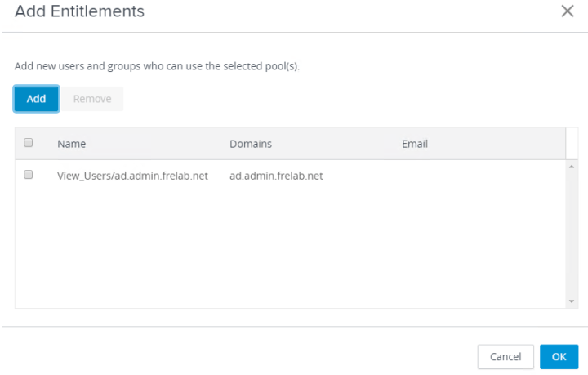Close the Add Entitlements dialog

pyautogui.click(x=568, y=11)
